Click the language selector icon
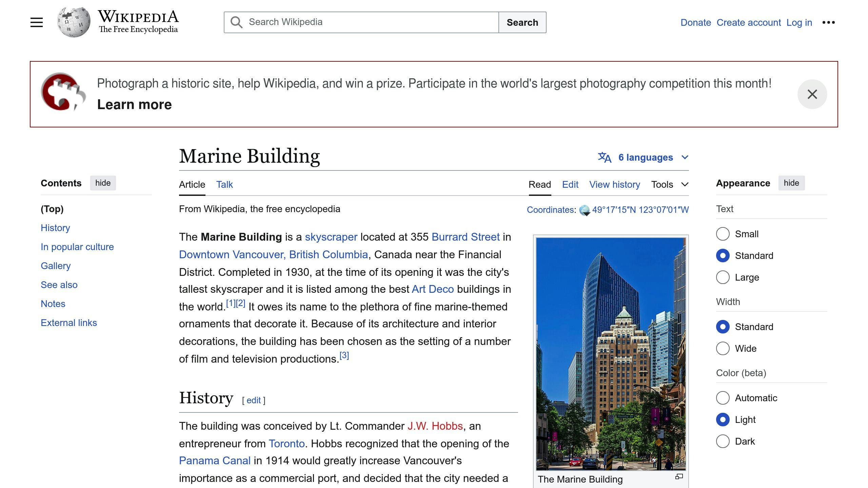Viewport: 868px width, 488px height. click(604, 157)
